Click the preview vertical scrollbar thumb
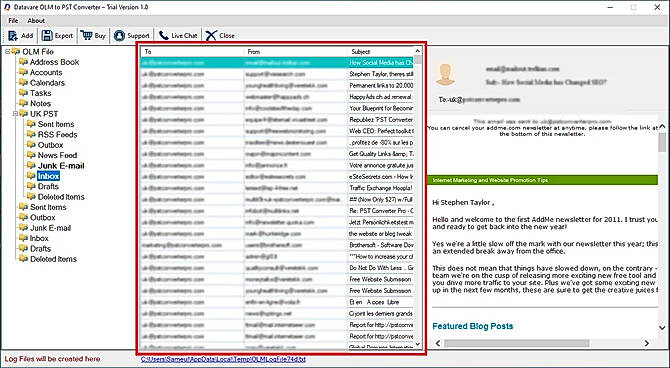Viewport: 670px width, 368px height. pyautogui.click(x=662, y=142)
